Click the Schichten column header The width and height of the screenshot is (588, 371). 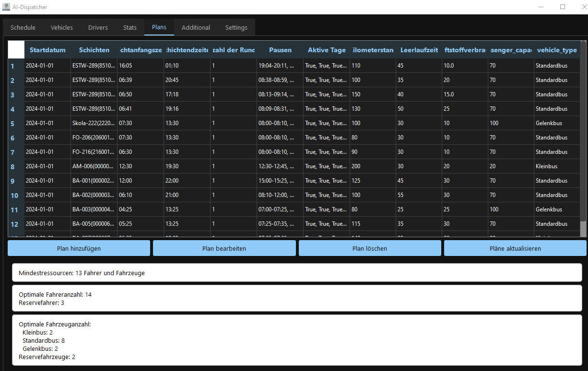coord(94,50)
